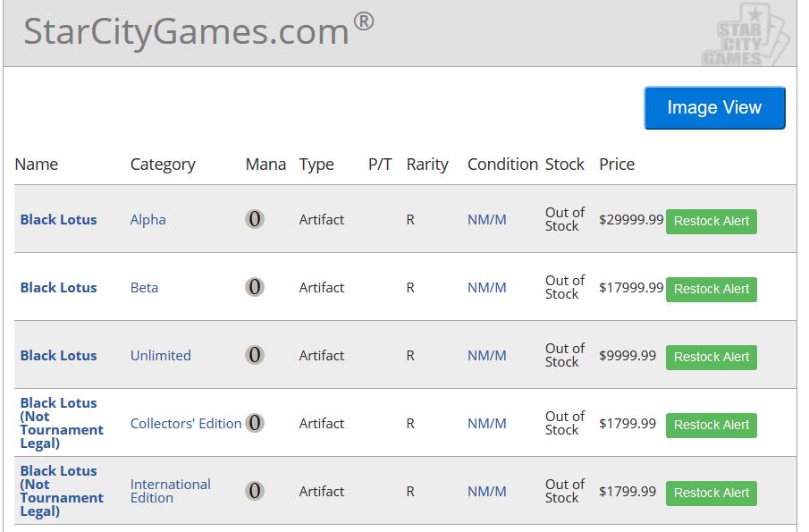Click the Unlimited Black Lotus mana symbol
The width and height of the screenshot is (809, 532).
tap(255, 355)
